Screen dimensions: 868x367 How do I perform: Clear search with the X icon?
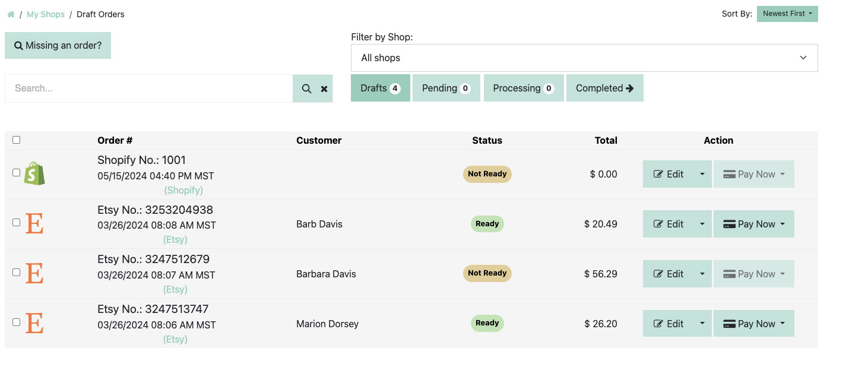click(x=324, y=88)
